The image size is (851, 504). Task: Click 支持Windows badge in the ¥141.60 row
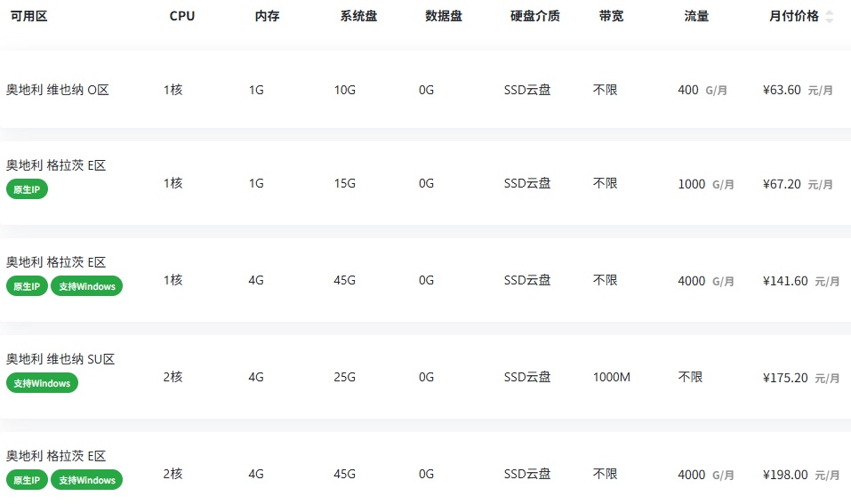(87, 286)
